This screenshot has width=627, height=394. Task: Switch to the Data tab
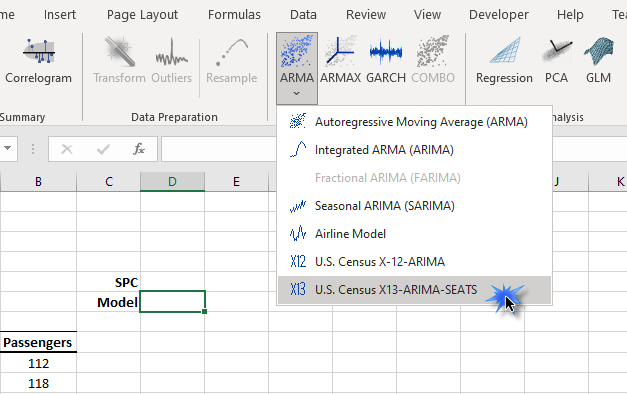click(303, 15)
